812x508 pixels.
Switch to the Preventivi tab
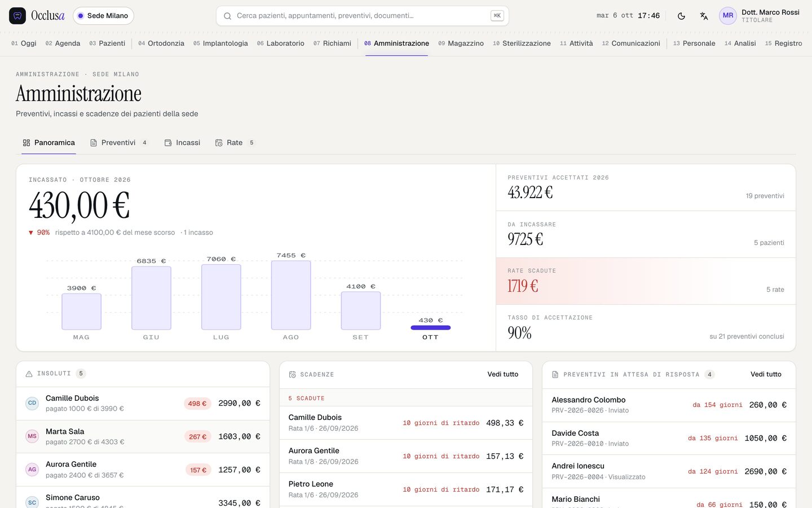coord(119,143)
